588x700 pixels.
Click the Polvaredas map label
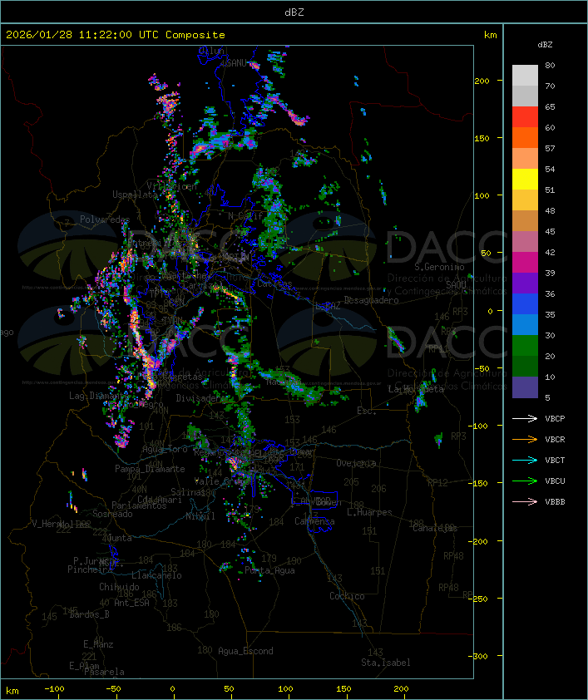tap(105, 219)
